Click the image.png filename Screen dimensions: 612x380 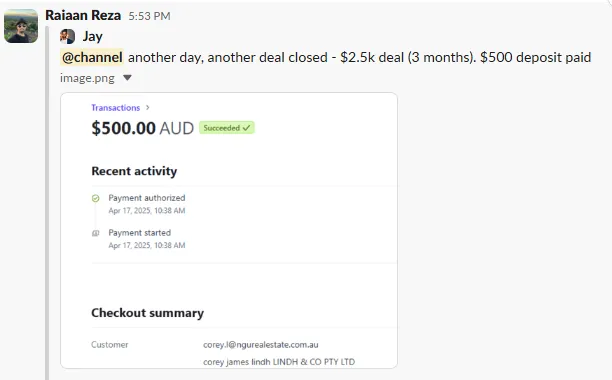point(87,78)
